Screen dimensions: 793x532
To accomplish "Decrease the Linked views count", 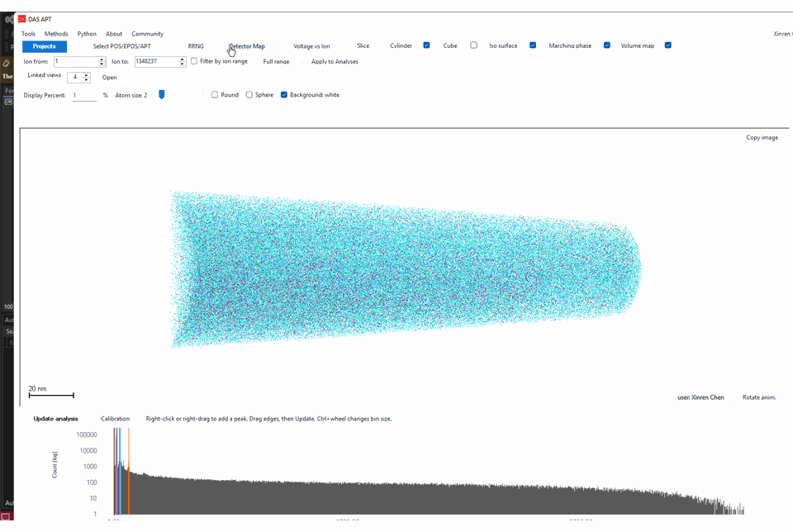I will 87,79.
